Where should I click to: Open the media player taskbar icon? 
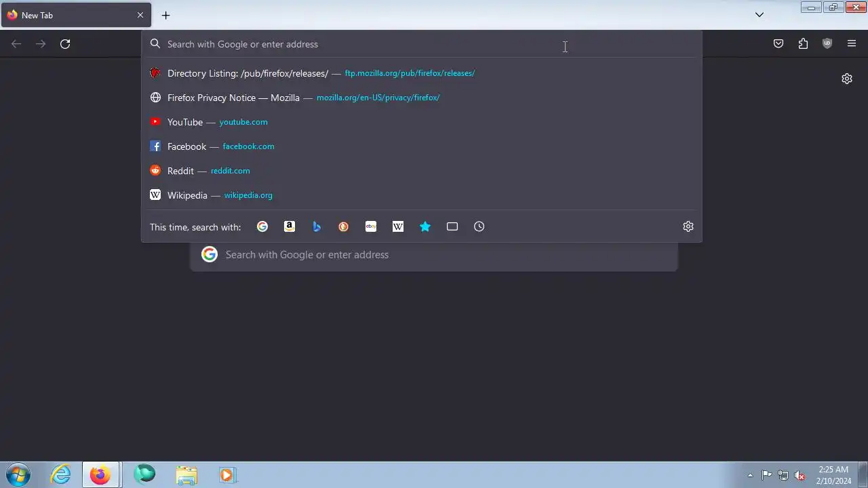point(227,474)
